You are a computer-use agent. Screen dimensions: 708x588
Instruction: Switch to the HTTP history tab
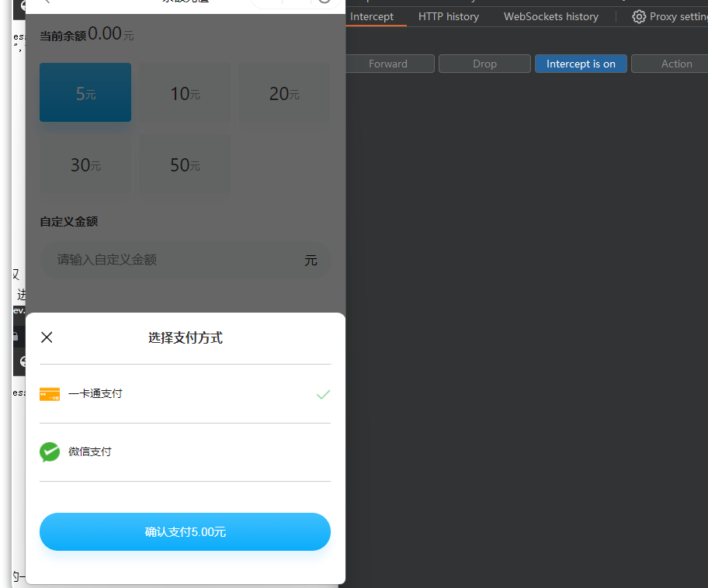[448, 16]
